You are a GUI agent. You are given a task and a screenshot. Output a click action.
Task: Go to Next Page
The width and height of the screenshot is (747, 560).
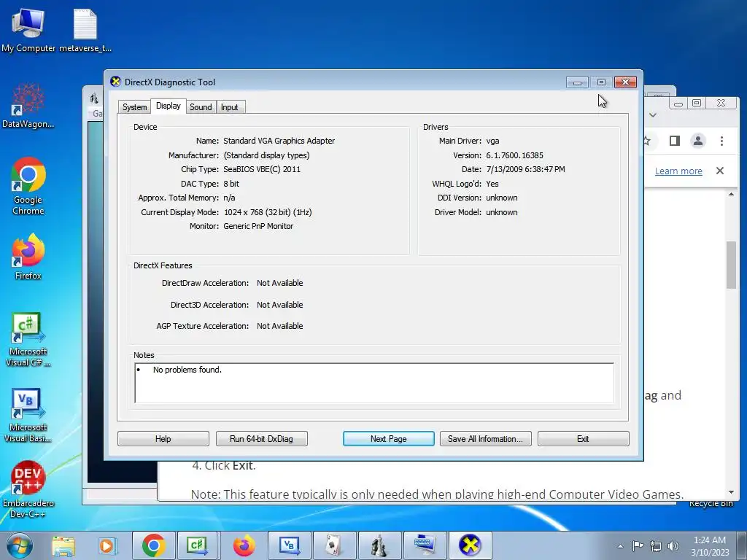pyautogui.click(x=388, y=438)
